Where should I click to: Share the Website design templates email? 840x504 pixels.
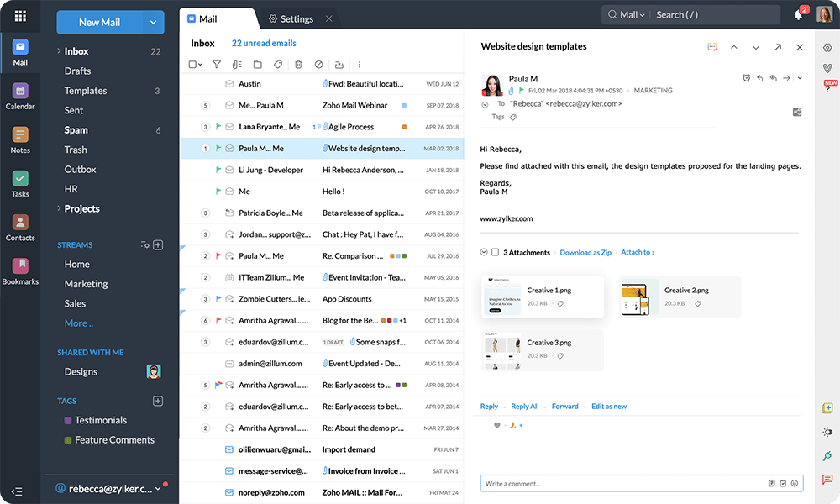click(779, 48)
